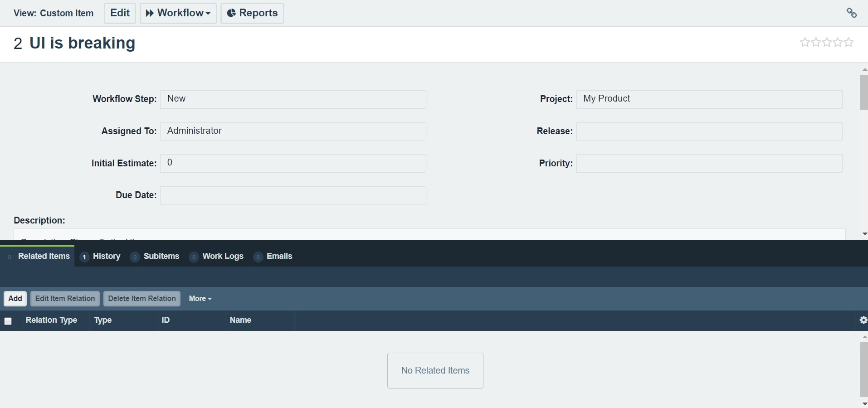Click the empty Due Date field
This screenshot has height=408, width=868.
[x=293, y=195]
